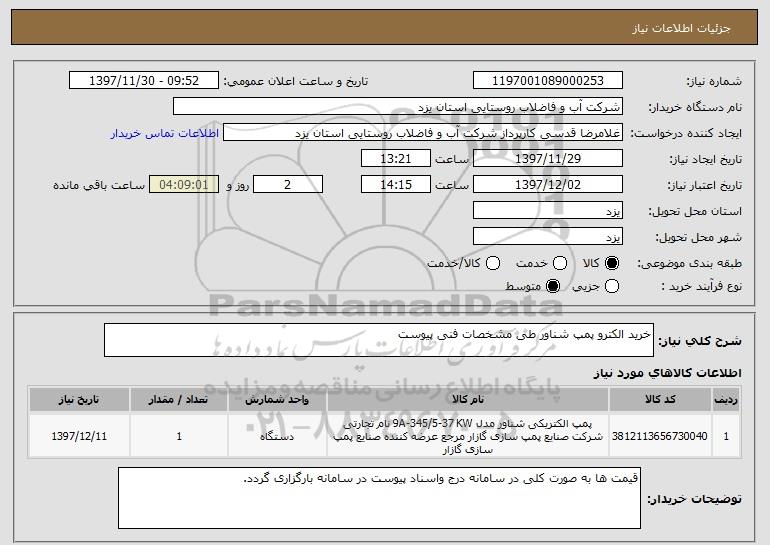This screenshot has width=770, height=545.
Task: Click the جزئیات اطلاعات نیاز header title
Action: 681,28
